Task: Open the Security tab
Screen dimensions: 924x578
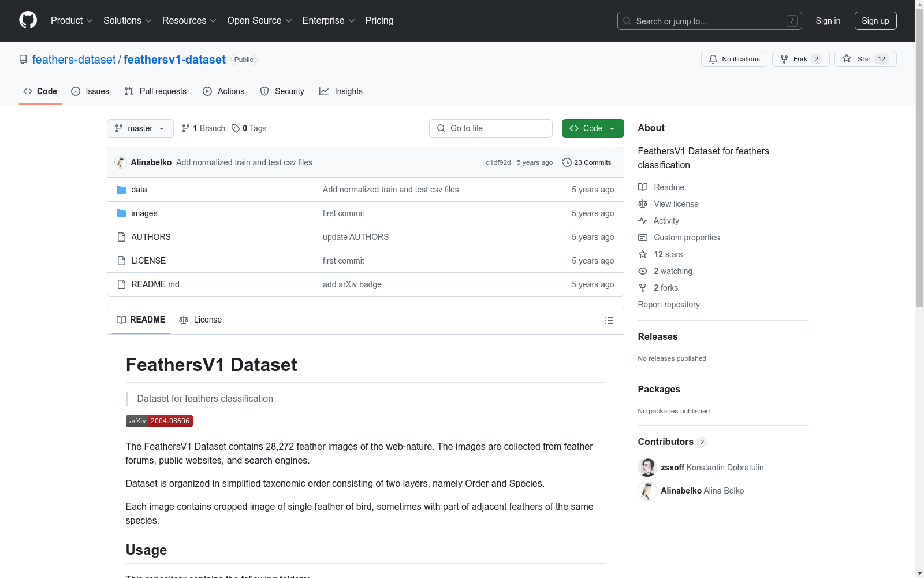Action: pos(282,91)
